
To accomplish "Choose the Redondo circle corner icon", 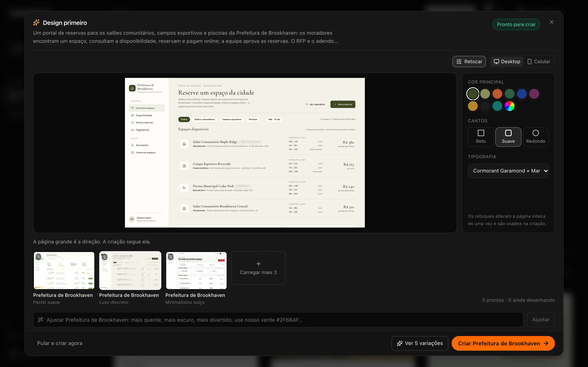I will 536,133.
